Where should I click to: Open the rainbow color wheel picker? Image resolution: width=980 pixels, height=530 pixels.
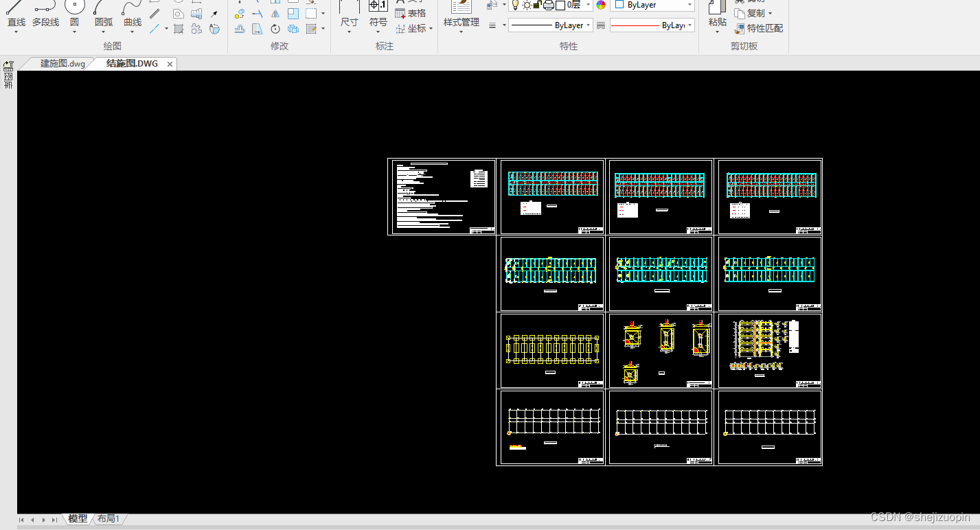tap(601, 4)
